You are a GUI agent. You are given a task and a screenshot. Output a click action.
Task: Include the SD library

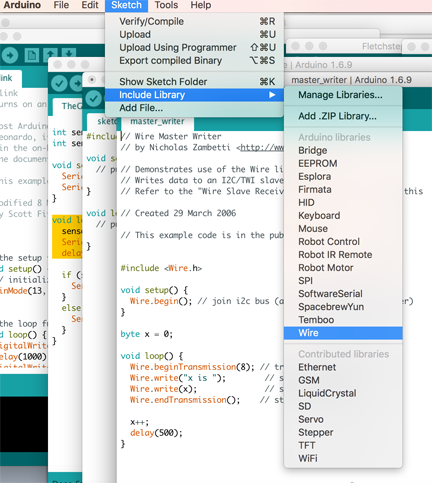[343, 406]
